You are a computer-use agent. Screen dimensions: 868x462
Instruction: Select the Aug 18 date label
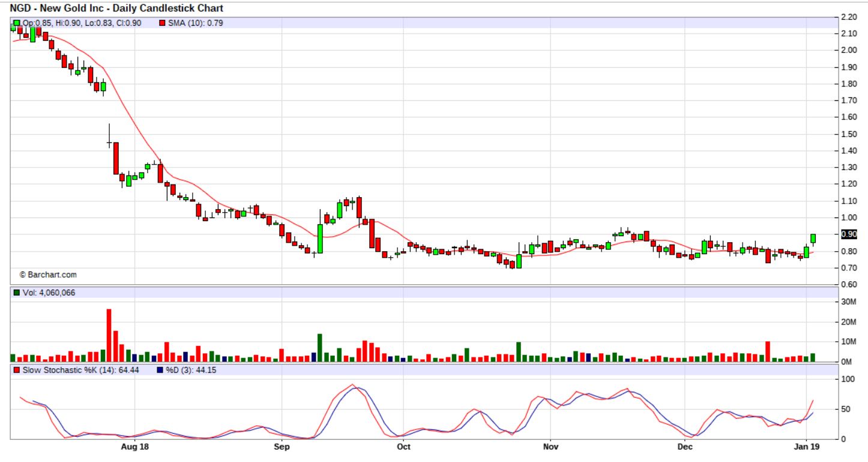pyautogui.click(x=134, y=447)
